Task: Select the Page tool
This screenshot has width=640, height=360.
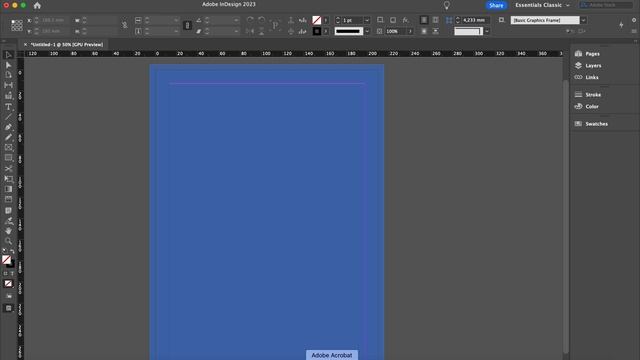Action: pos(9,75)
